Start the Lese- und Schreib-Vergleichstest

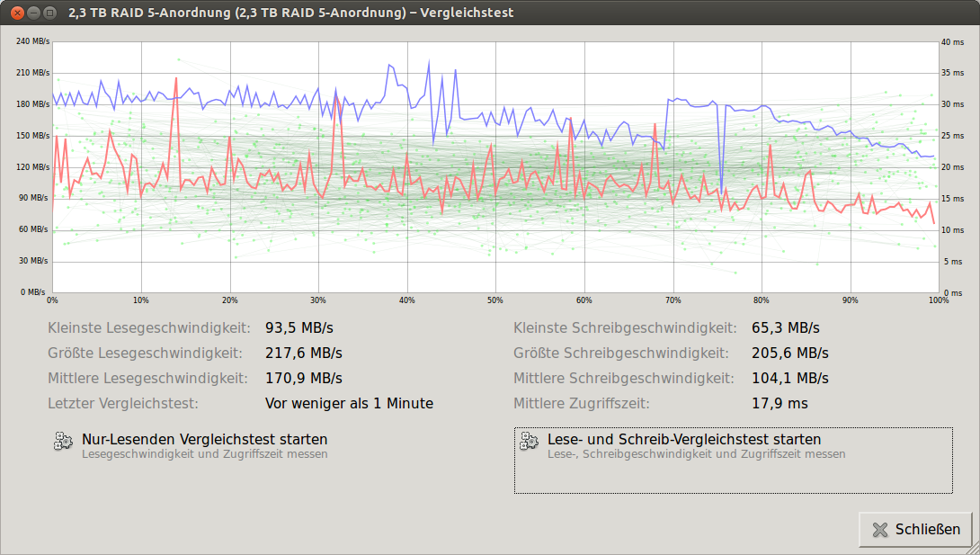pyautogui.click(x=683, y=440)
